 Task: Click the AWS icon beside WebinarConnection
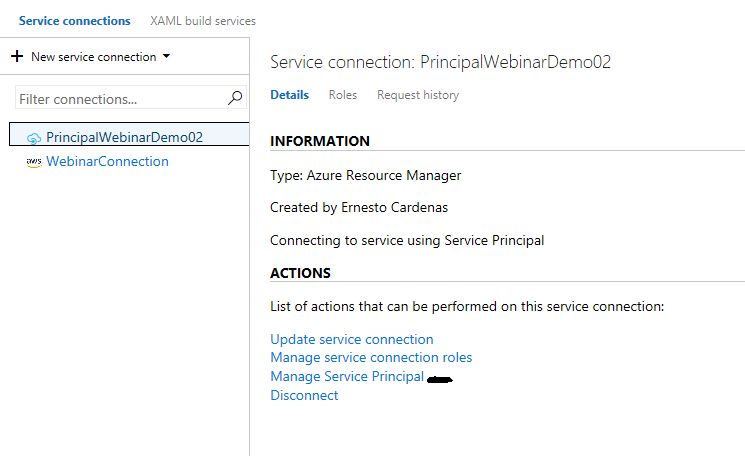click(x=34, y=162)
